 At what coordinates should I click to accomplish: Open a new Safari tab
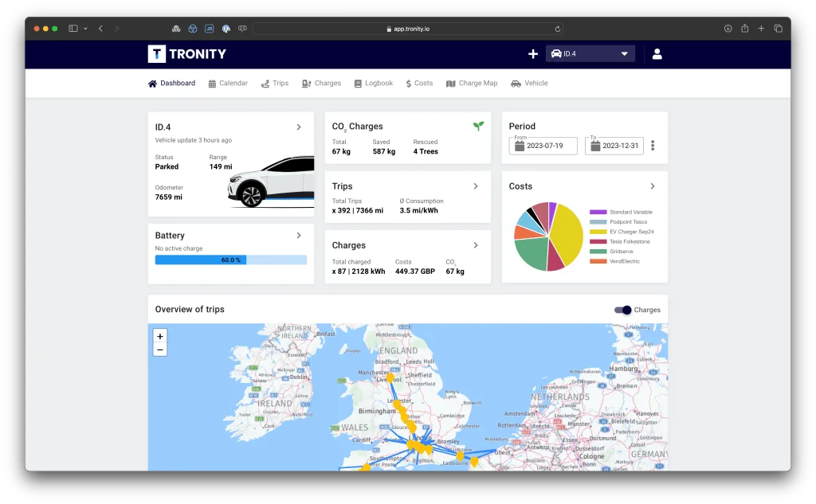click(x=761, y=29)
